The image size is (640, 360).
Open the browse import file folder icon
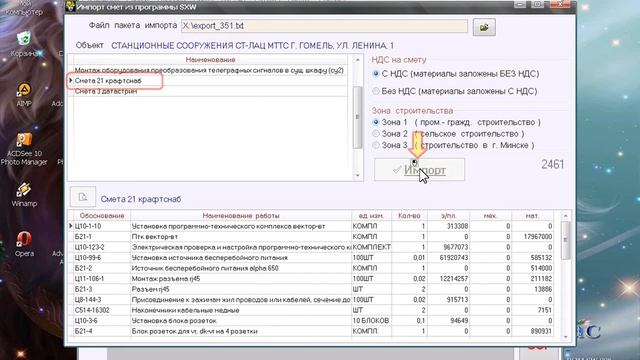(x=484, y=27)
